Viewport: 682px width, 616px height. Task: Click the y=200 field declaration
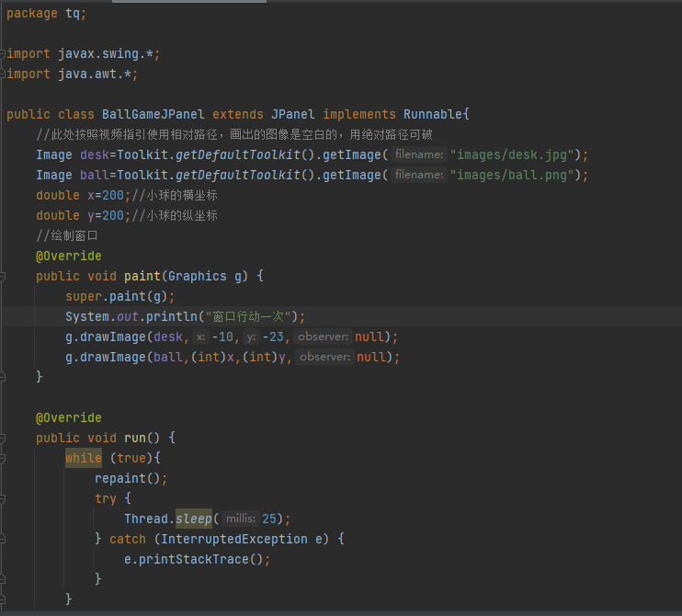[x=106, y=216]
